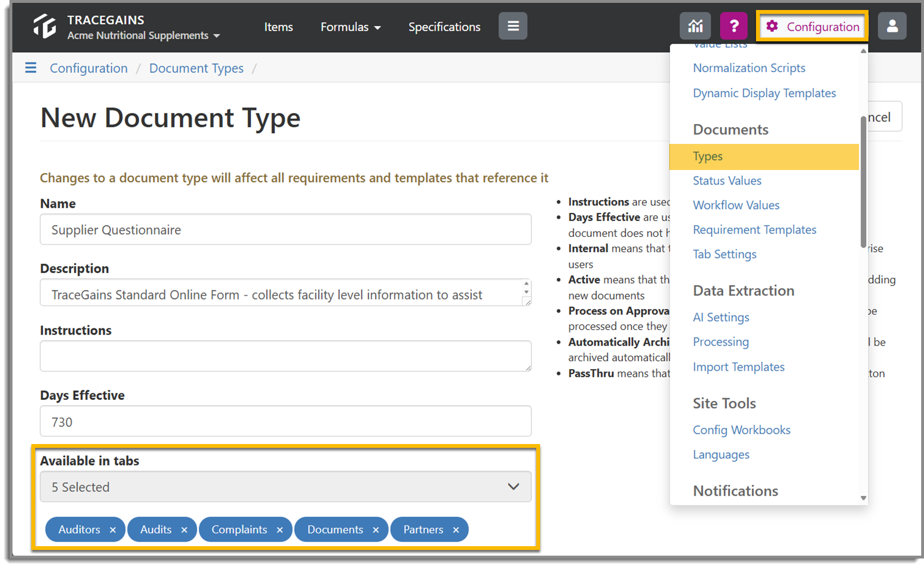Open the Available in tabs dropdown

tap(286, 487)
